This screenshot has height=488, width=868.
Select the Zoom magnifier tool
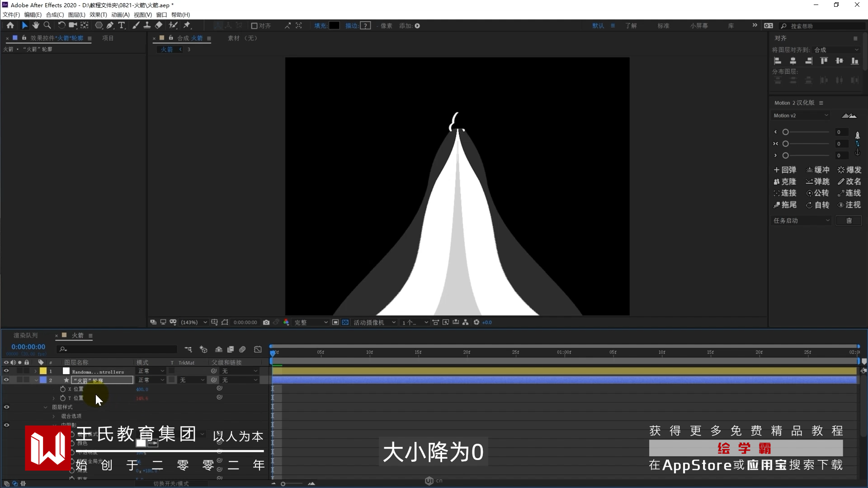[x=47, y=26]
